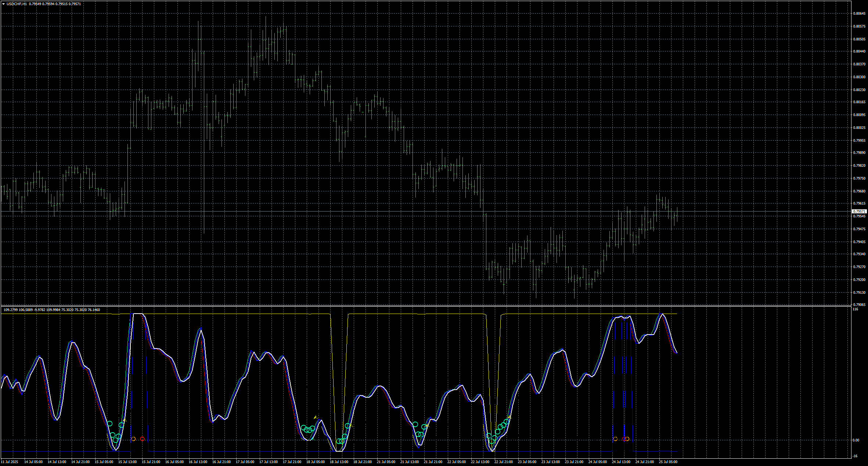This screenshot has width=868, height=466.
Task: Click the 23 Jul 13:00 time label
Action: point(551,462)
